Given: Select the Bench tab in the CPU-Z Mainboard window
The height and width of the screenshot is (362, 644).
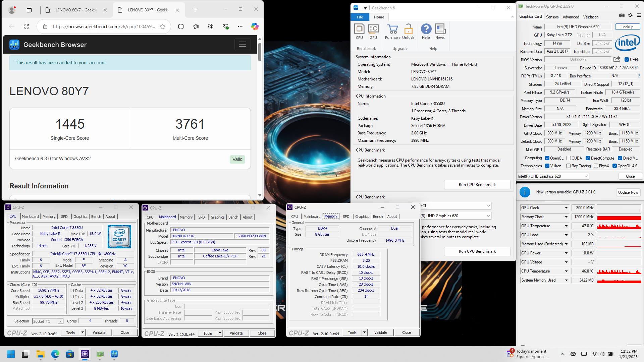Looking at the screenshot, I should pyautogui.click(x=233, y=217).
